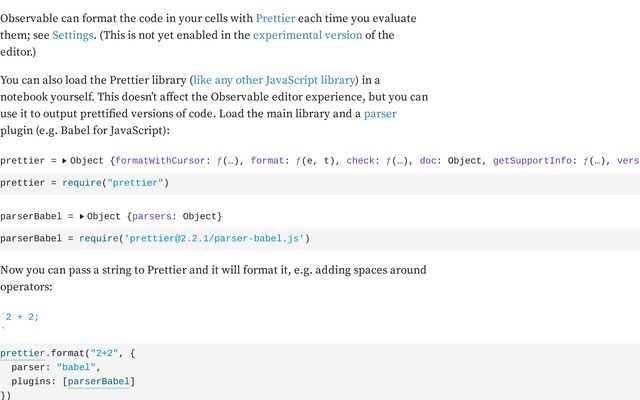Click the parsers property in parserBabel output
Image resolution: width=640 pixels, height=400 pixels.
pyautogui.click(x=151, y=216)
